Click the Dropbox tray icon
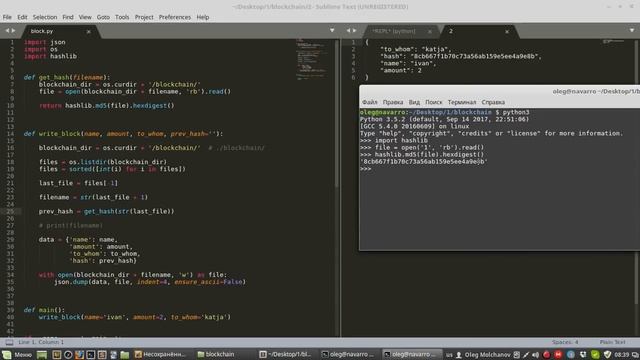Viewport: 640px width, 360px height. (583, 355)
